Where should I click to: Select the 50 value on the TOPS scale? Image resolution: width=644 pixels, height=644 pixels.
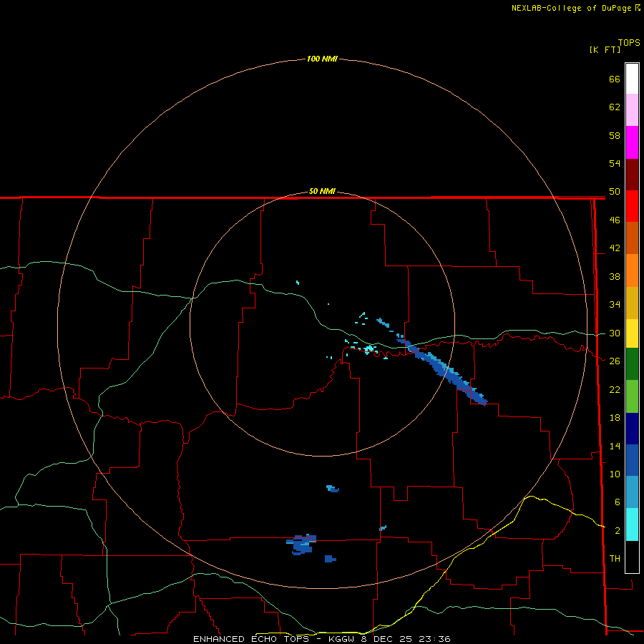615,191
